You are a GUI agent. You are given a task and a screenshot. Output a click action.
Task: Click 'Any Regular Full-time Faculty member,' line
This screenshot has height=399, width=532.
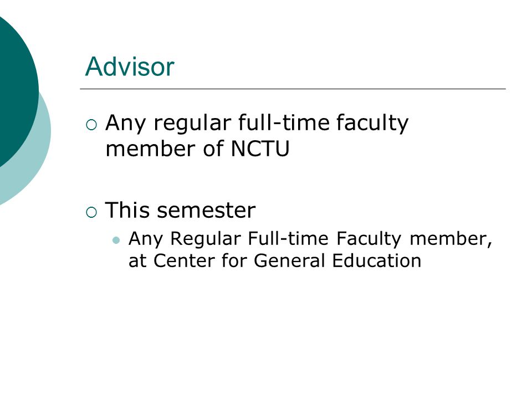(x=310, y=239)
